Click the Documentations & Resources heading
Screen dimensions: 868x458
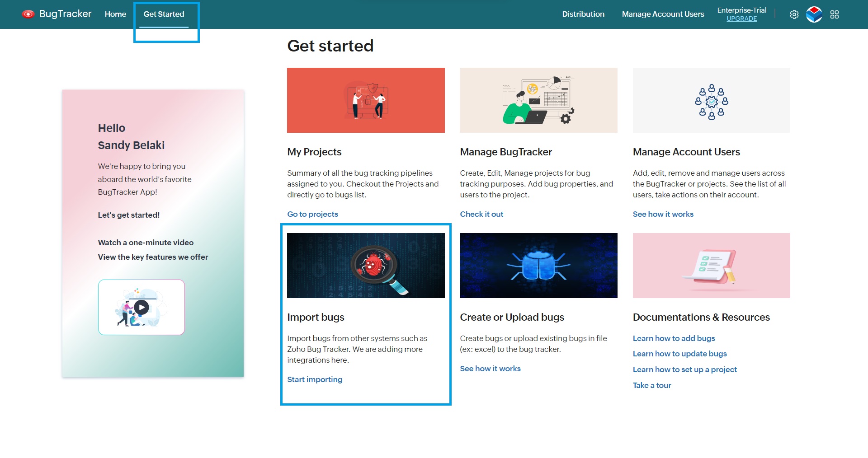pyautogui.click(x=701, y=317)
